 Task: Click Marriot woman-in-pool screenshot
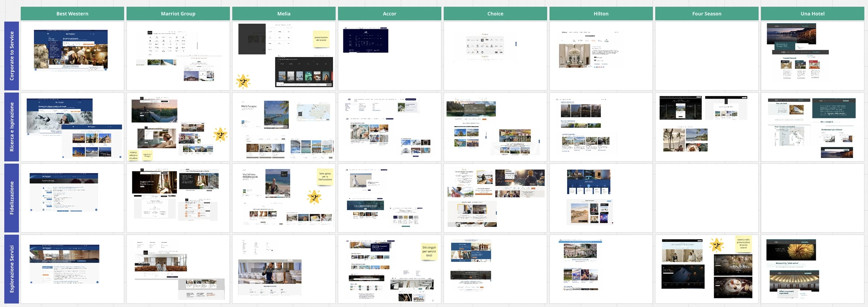tap(157, 138)
